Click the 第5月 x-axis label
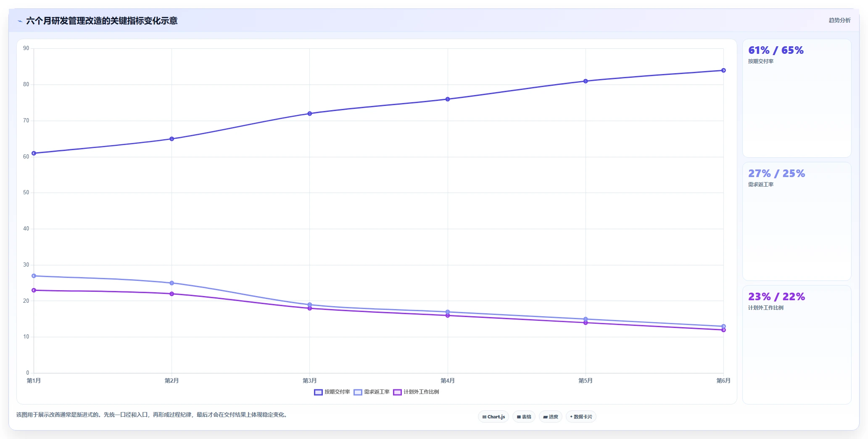868x439 pixels. click(586, 381)
